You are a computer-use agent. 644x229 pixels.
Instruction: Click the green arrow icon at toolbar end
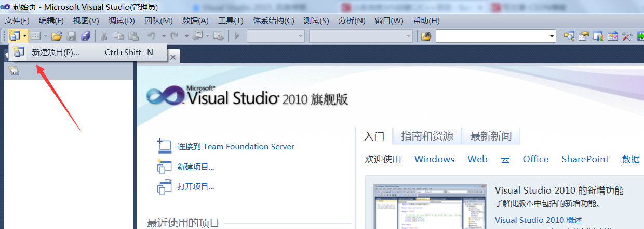click(x=640, y=36)
